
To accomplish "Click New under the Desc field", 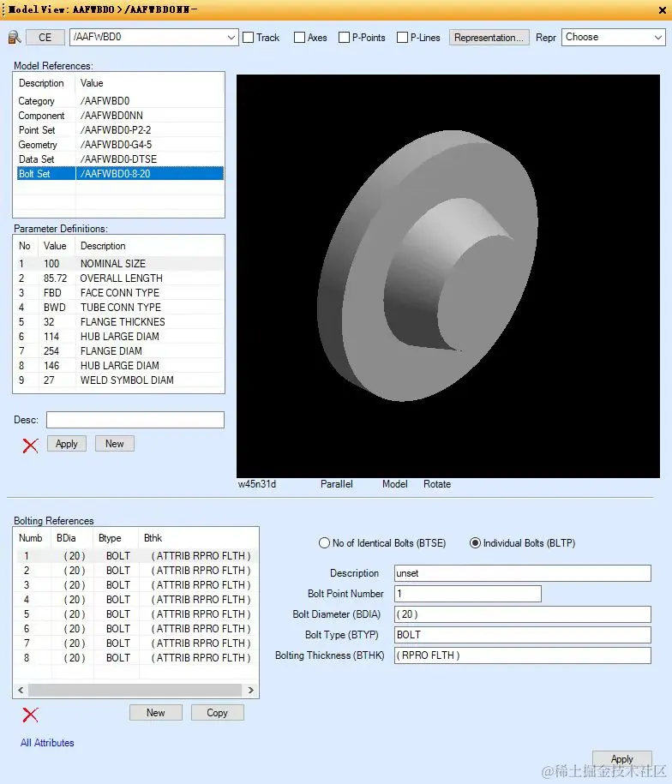I will click(x=115, y=444).
